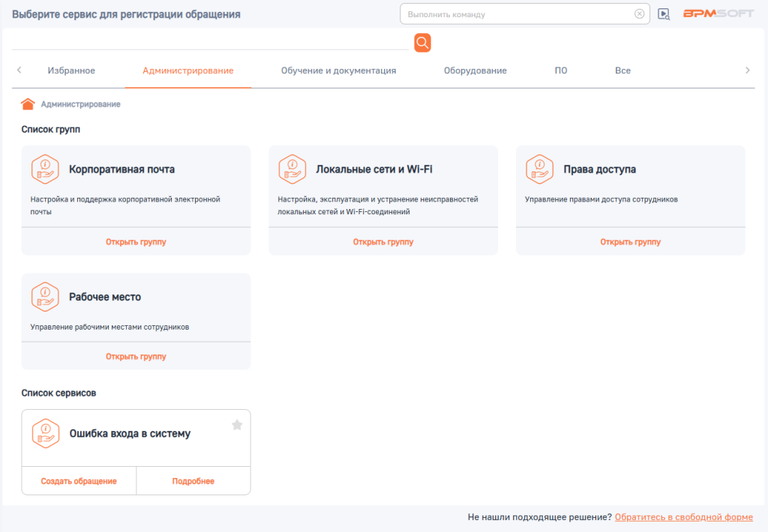The width and height of the screenshot is (768, 532).
Task: Open the Обучение и документация tab
Action: coord(338,70)
